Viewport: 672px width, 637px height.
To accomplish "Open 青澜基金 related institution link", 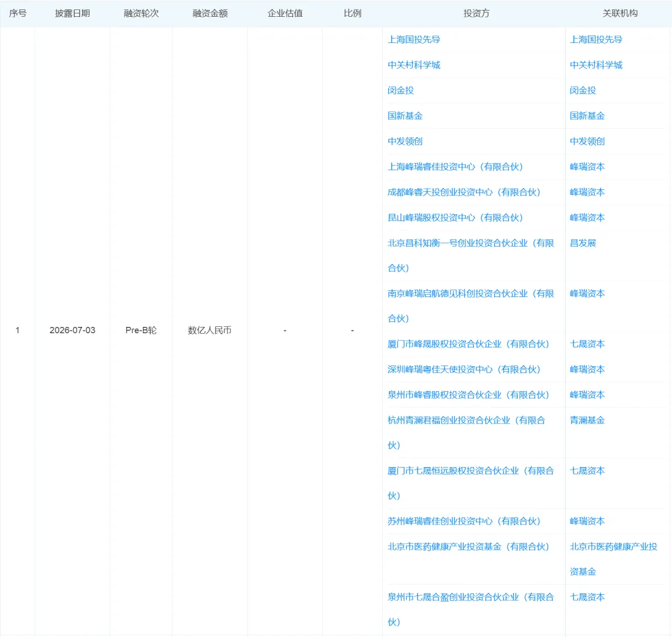I will pos(587,420).
